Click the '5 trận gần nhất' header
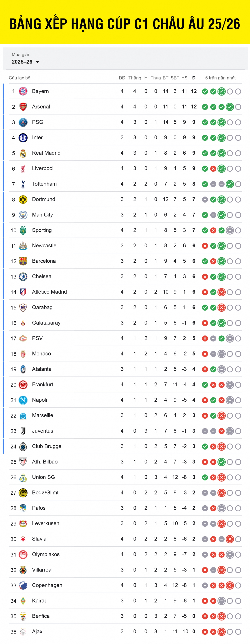 point(220,78)
